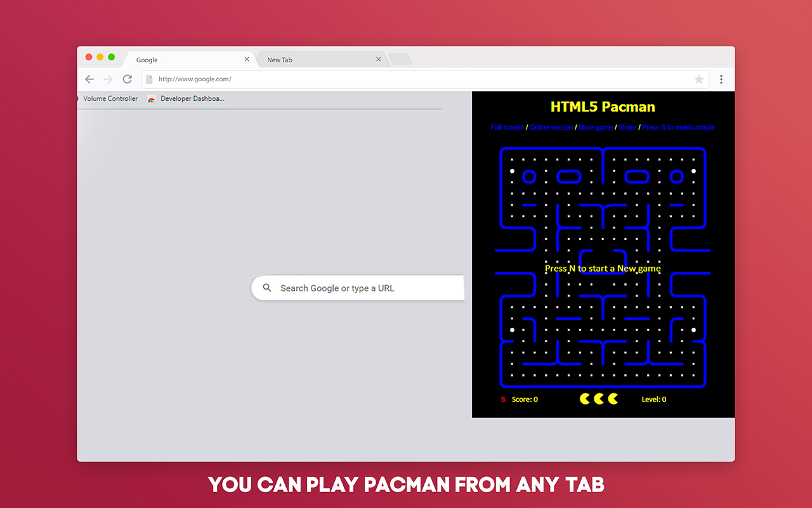
Task: Click the upper-left power pellet in the maze
Action: pos(512,171)
